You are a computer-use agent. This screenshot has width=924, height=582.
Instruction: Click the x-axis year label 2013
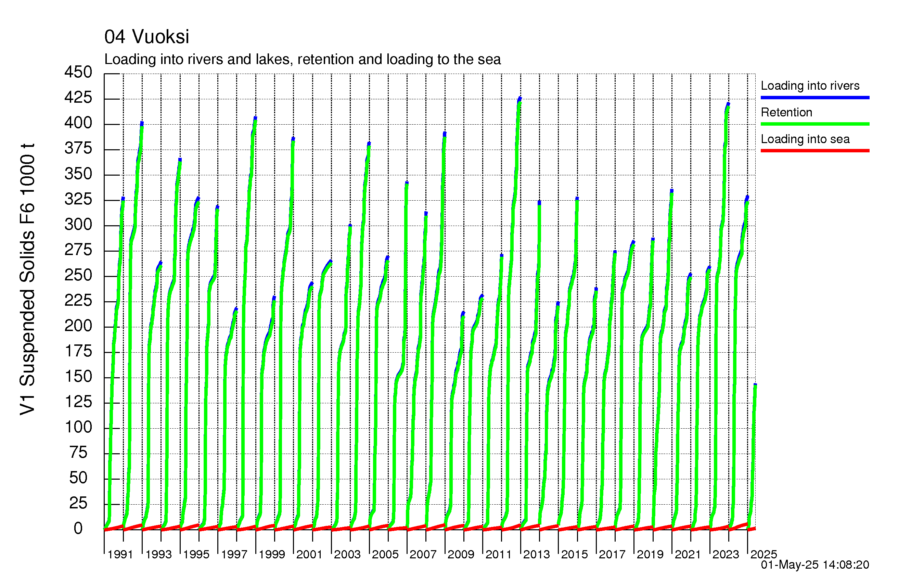pyautogui.click(x=537, y=554)
